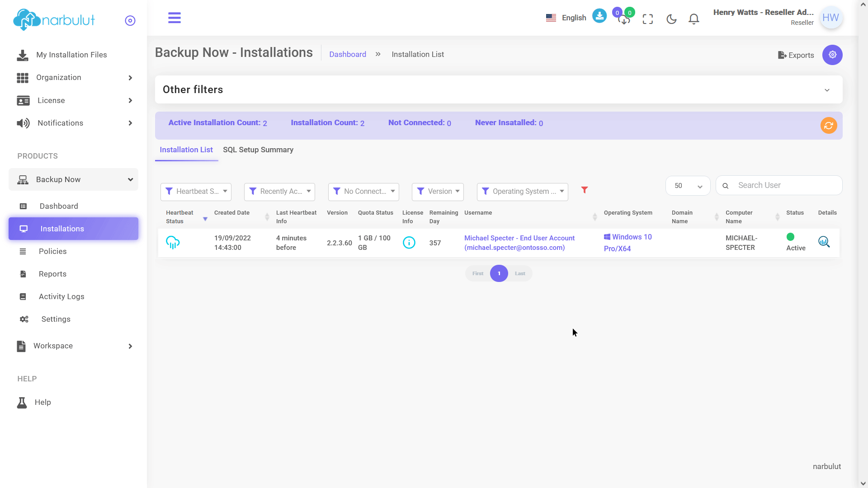Image resolution: width=868 pixels, height=488 pixels.
Task: Open the Recently Active filter dropdown
Action: coord(279,192)
